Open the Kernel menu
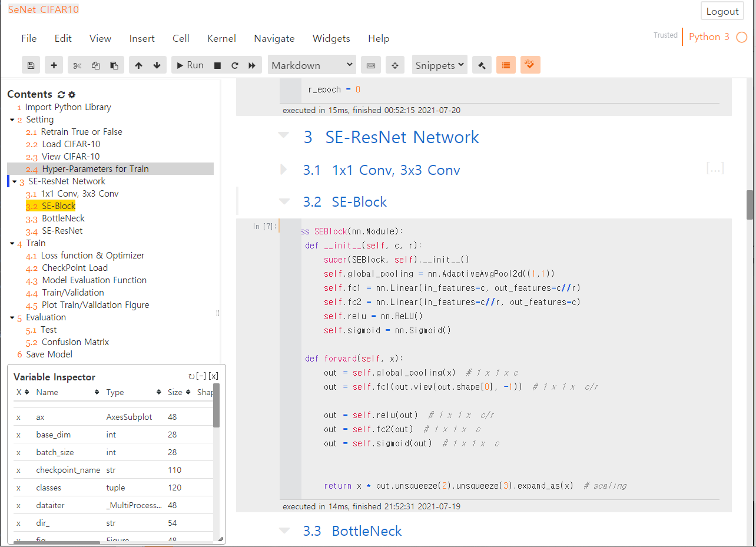The width and height of the screenshot is (756, 547). coord(221,38)
